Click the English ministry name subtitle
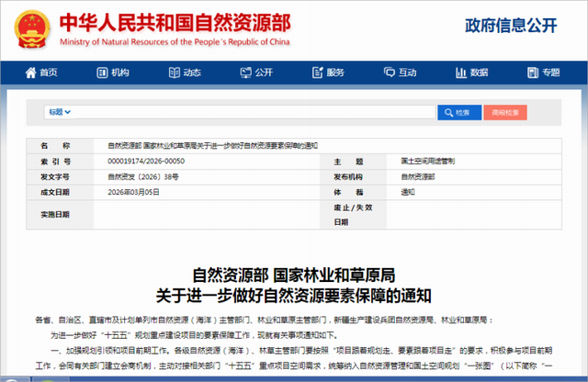 [x=175, y=42]
